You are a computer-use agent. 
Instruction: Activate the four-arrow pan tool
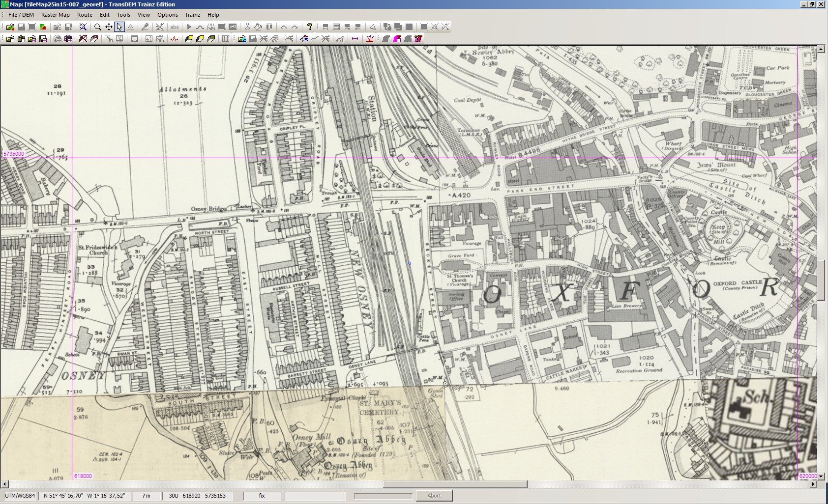[109, 27]
